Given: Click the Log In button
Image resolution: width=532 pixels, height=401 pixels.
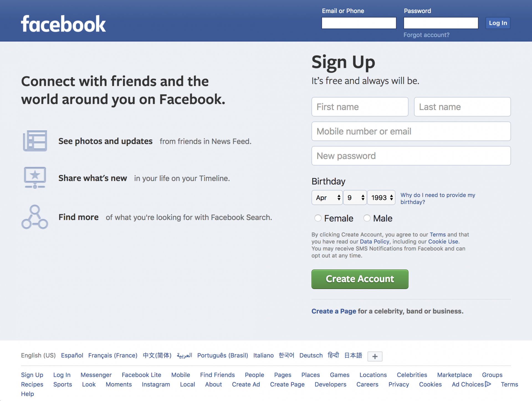Looking at the screenshot, I should pos(498,23).
